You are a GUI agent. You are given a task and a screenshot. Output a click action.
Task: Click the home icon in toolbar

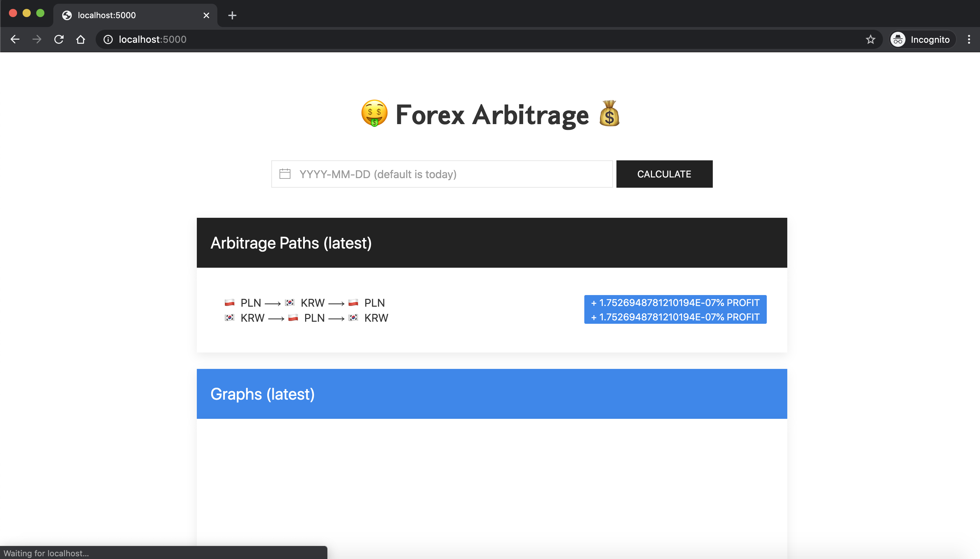tap(81, 39)
